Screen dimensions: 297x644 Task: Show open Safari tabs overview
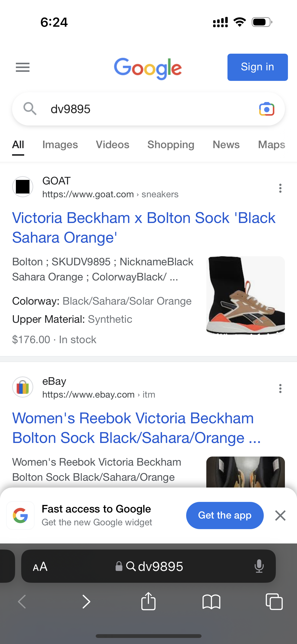pos(274,601)
